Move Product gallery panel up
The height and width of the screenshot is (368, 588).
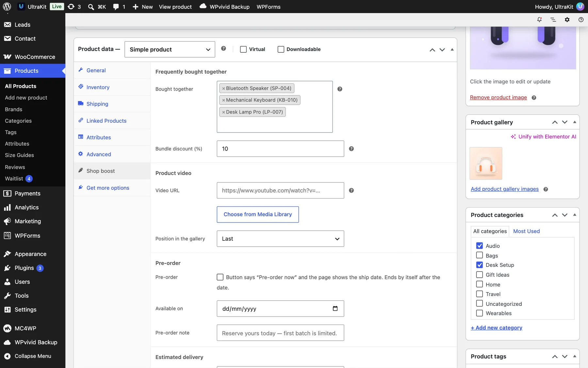tap(555, 122)
